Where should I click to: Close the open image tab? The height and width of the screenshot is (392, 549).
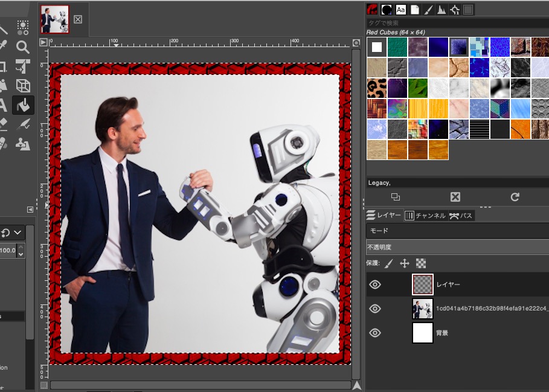coord(78,19)
